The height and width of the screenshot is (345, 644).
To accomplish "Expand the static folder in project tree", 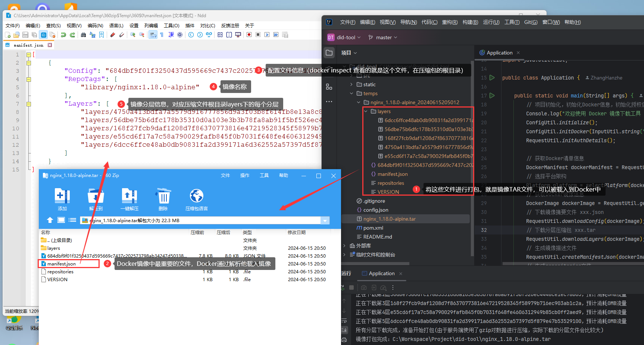I will coord(351,84).
